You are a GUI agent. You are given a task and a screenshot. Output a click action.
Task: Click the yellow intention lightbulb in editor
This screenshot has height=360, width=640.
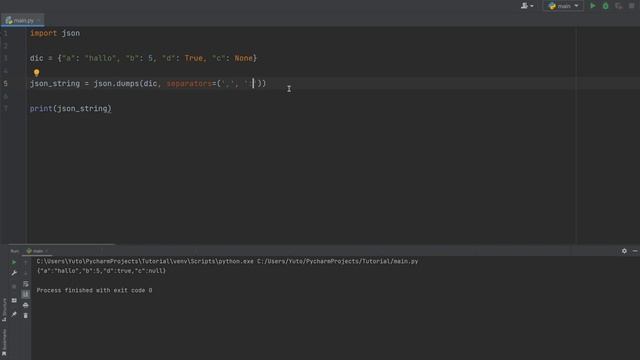36,73
